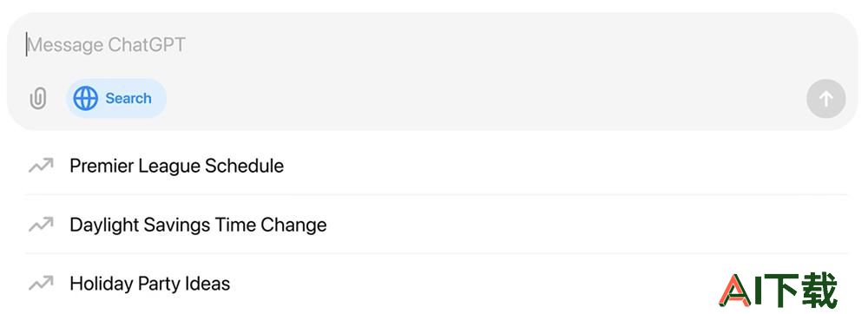Viewport: 868px width, 314px height.
Task: Click the Message ChatGPT placeholder text
Action: 106,45
